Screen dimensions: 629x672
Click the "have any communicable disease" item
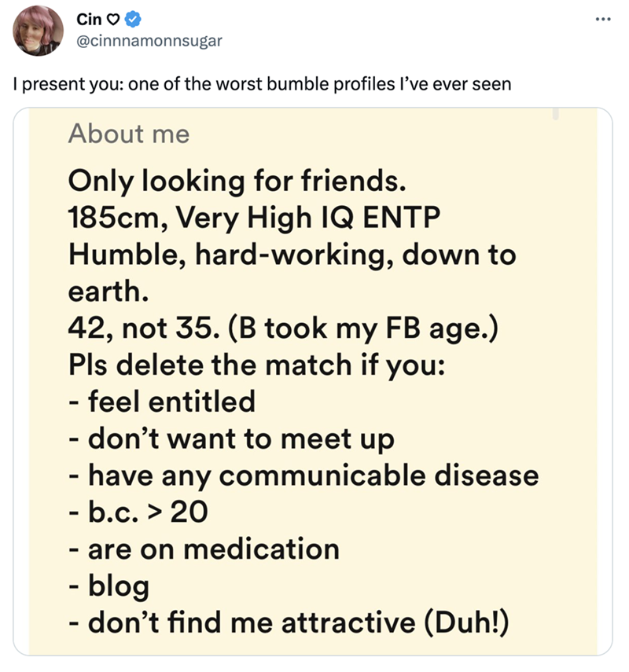tap(303, 476)
